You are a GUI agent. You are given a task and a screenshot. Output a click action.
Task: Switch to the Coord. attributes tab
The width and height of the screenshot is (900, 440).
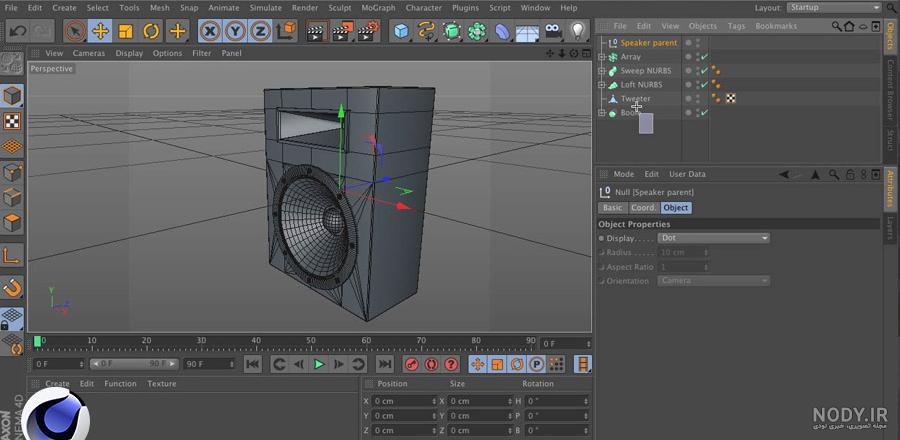point(643,208)
